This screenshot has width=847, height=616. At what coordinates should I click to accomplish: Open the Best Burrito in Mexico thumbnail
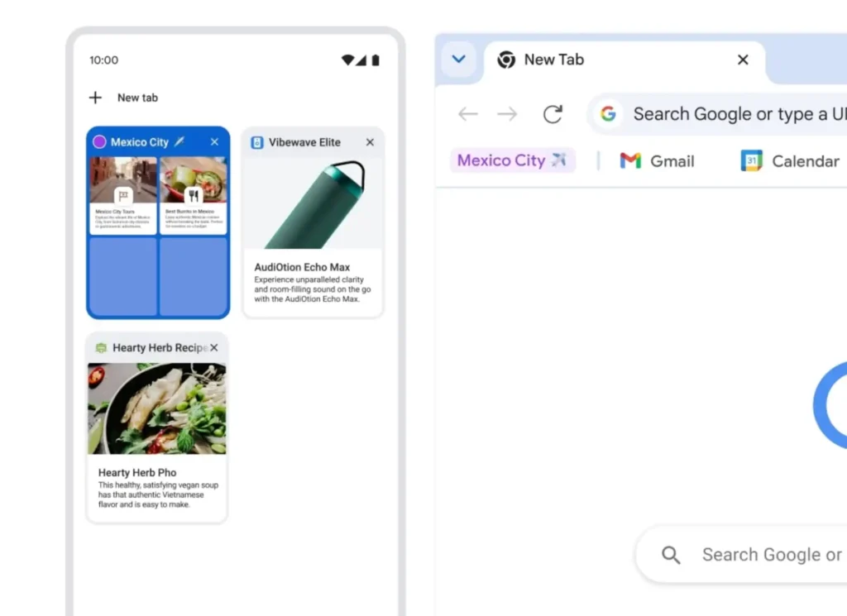tap(194, 195)
